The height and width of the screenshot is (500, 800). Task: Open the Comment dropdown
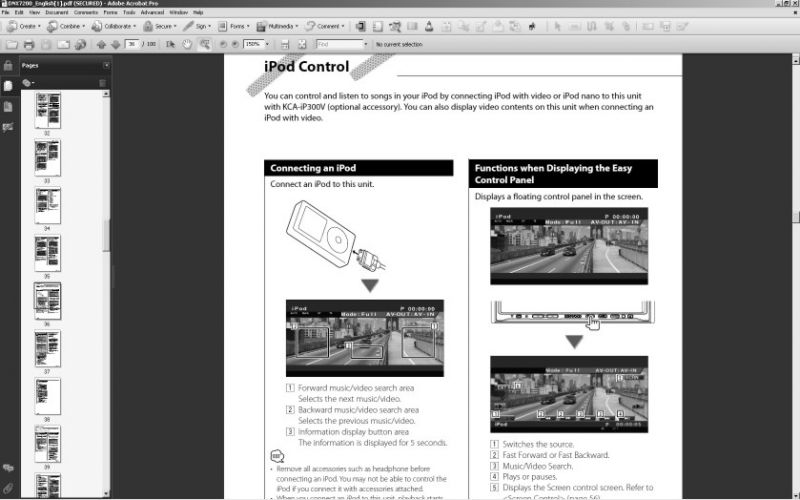(324, 26)
